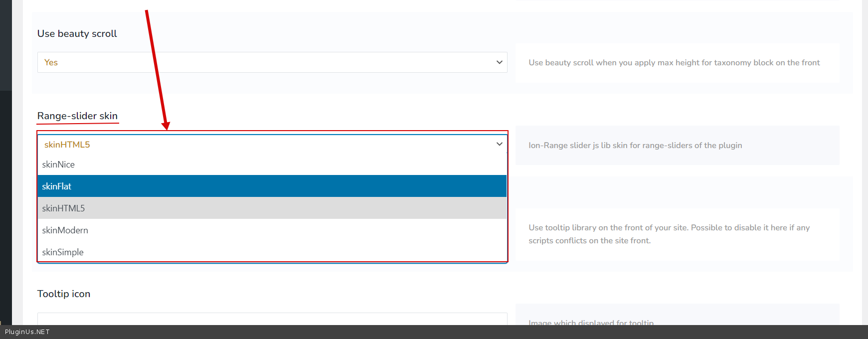Click the chevron arrow beside the Yes value
The height and width of the screenshot is (339, 868).
[499, 62]
